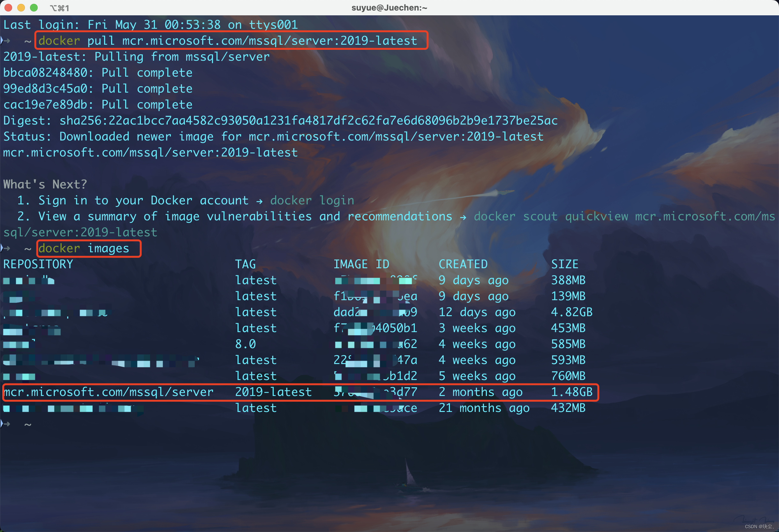Click the '388MB' size cell

point(569,280)
